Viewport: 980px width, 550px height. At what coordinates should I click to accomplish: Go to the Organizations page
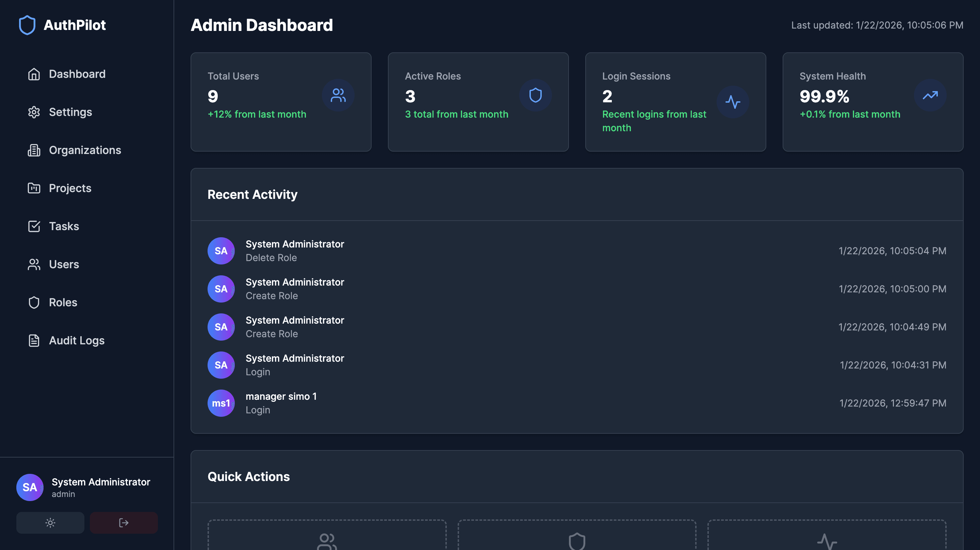(x=85, y=150)
